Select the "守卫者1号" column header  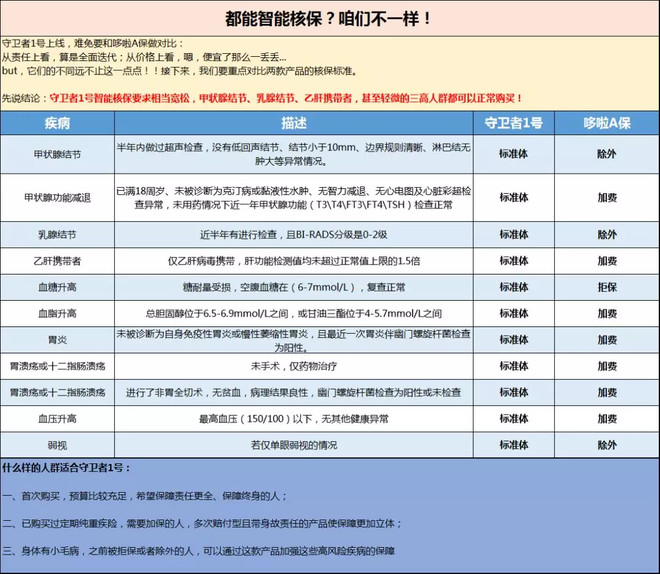(x=514, y=123)
